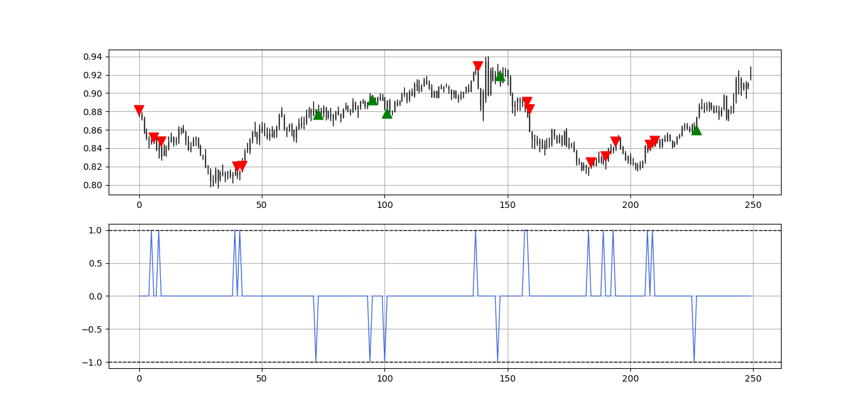
Task: Click the 0.82 y-axis tick label
Action: pyautogui.click(x=93, y=167)
